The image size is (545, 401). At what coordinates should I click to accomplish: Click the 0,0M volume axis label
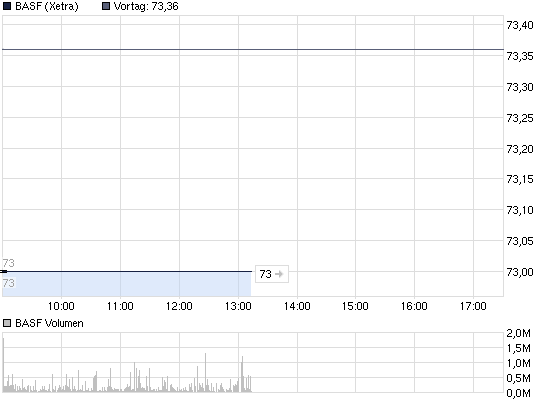click(x=518, y=393)
